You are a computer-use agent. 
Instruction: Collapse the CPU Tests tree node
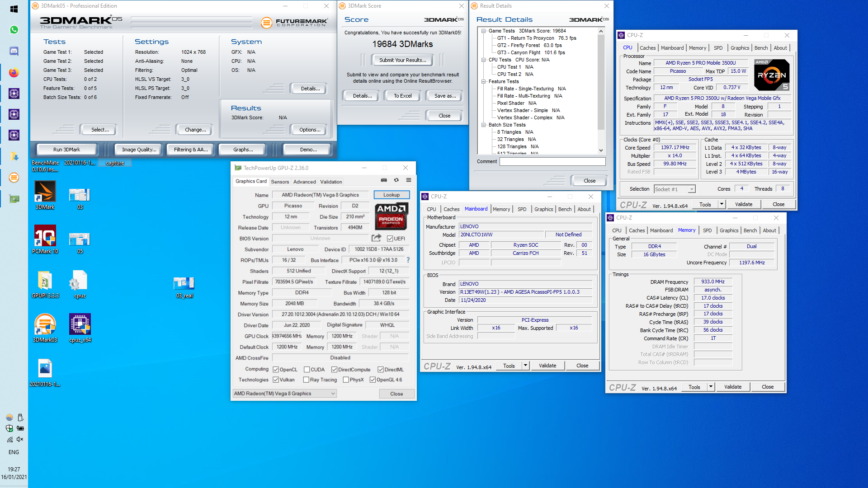tap(483, 60)
